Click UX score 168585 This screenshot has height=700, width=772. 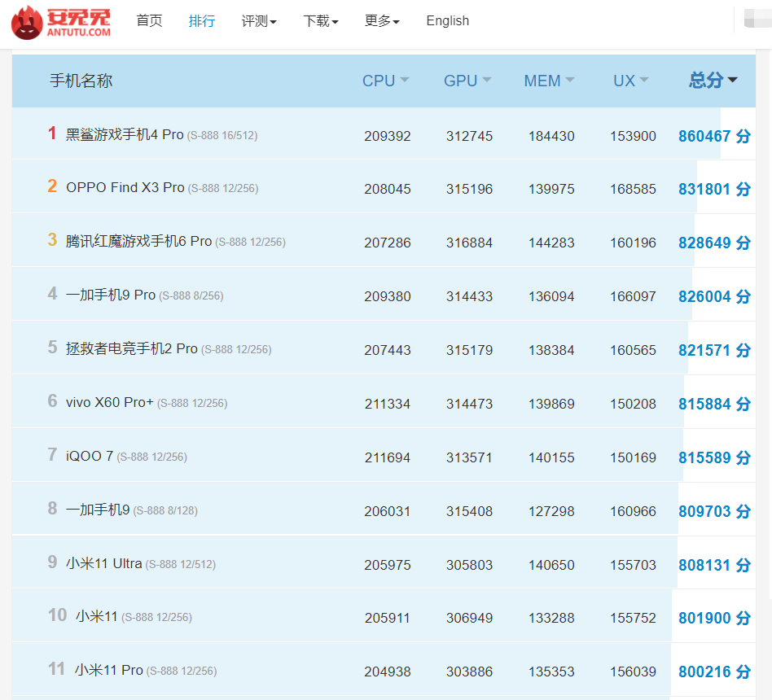point(634,189)
